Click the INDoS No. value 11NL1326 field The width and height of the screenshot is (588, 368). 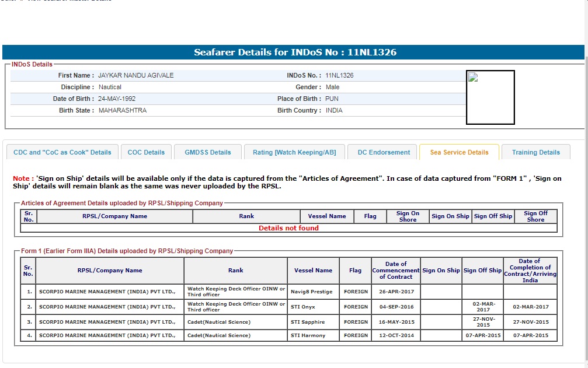point(339,75)
